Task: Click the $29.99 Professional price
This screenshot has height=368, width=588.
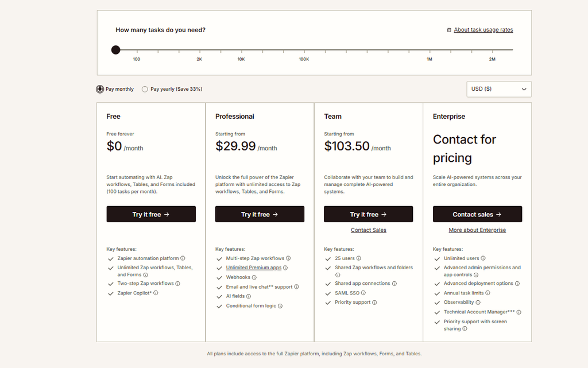Action: tap(235, 146)
